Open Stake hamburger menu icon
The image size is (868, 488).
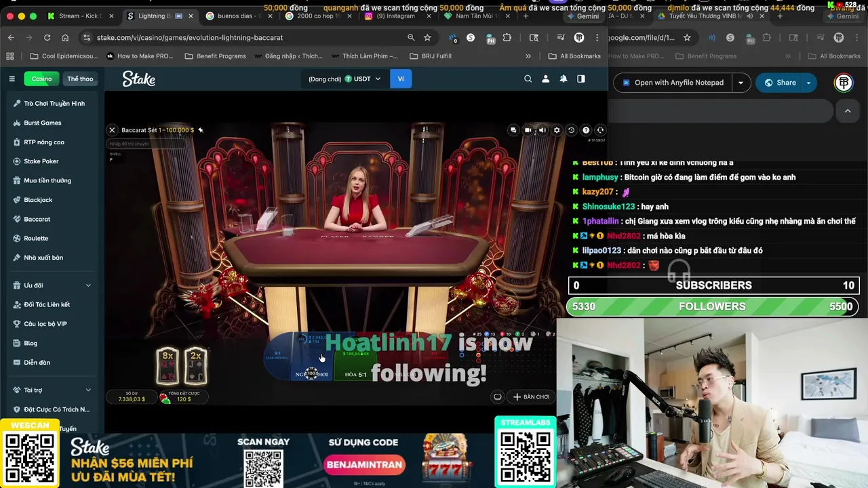tap(12, 79)
